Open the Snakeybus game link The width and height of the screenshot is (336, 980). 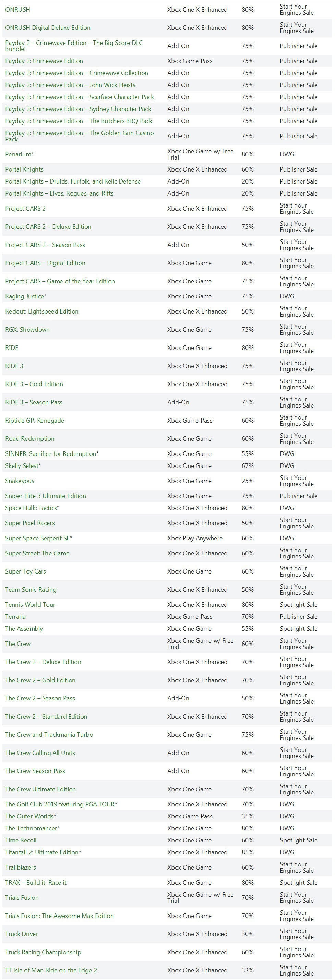[x=20, y=481]
